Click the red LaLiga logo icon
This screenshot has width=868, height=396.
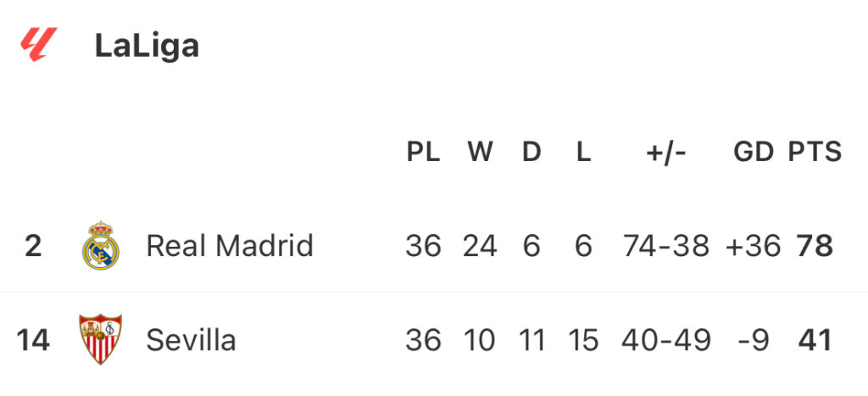point(39,44)
